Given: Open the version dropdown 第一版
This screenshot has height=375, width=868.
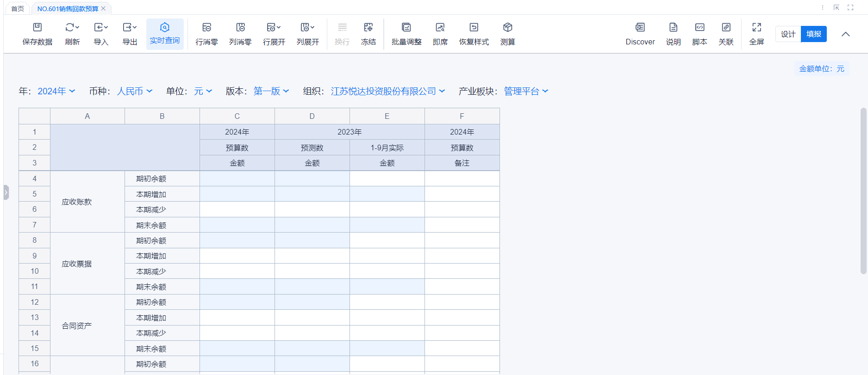Looking at the screenshot, I should point(271,92).
